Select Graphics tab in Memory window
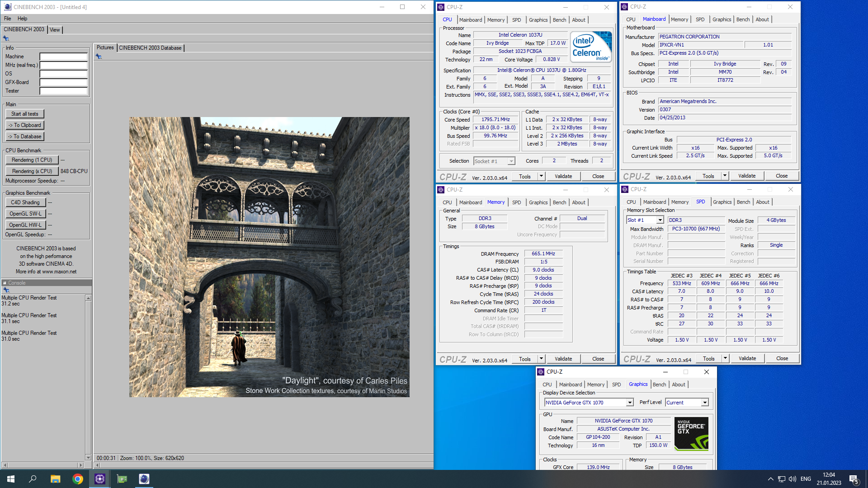This screenshot has height=488, width=868. pyautogui.click(x=538, y=202)
